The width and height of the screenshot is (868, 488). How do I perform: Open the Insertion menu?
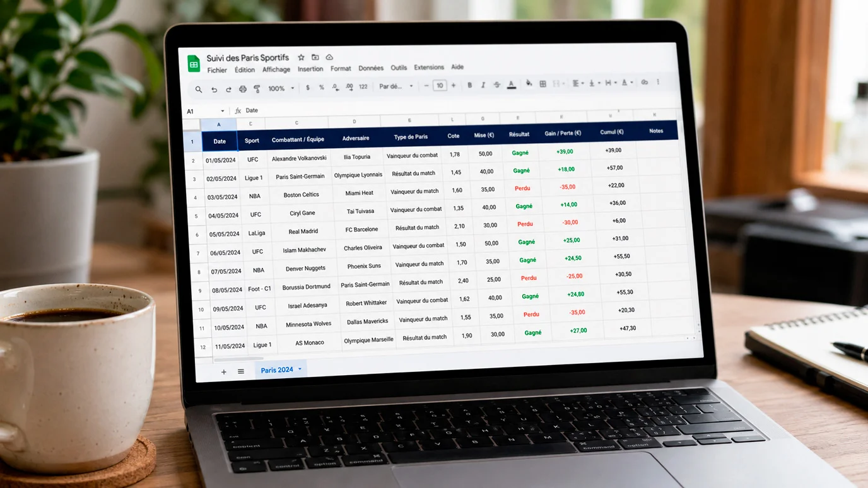[310, 69]
